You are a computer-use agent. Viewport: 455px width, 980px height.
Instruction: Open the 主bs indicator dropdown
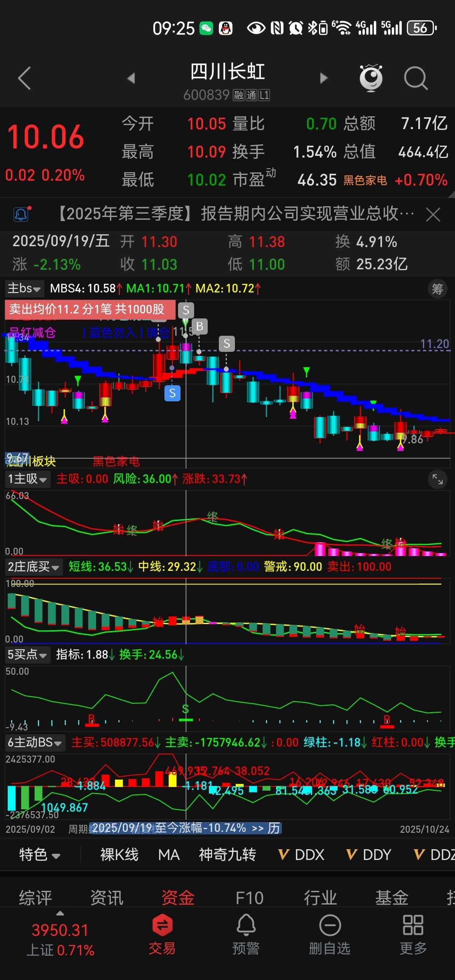click(x=24, y=288)
